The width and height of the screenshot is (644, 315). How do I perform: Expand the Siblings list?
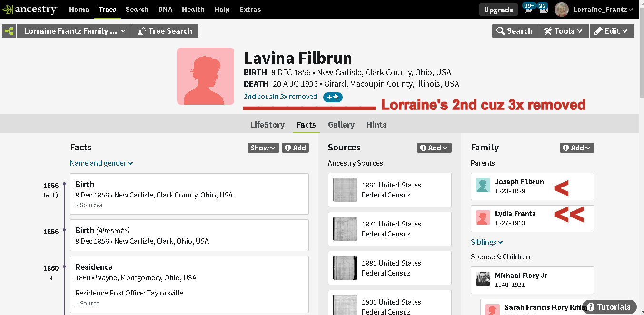point(486,242)
